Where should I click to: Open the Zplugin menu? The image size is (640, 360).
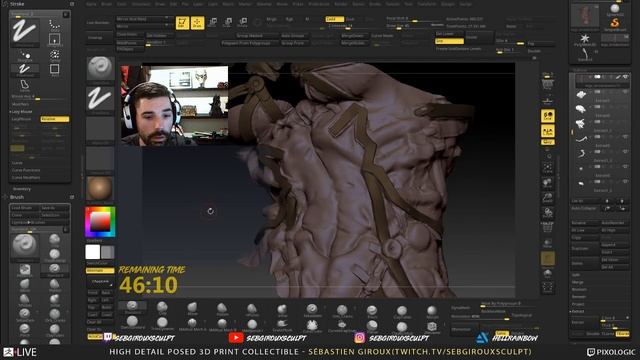(x=448, y=4)
